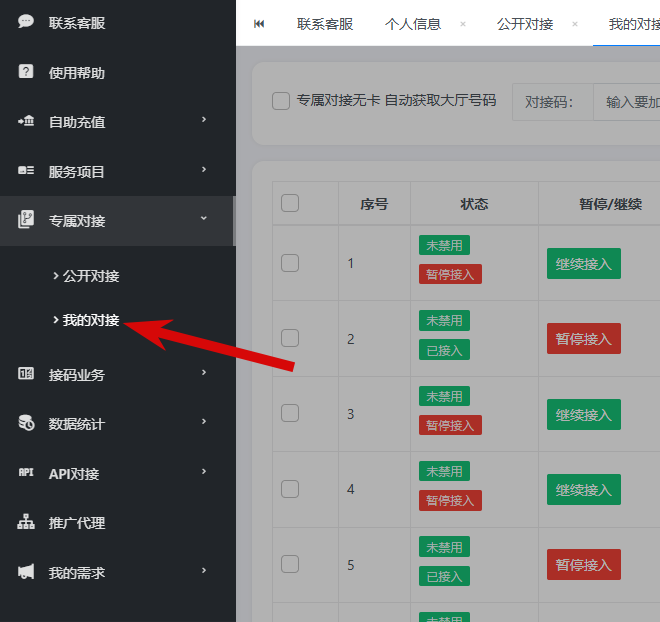Click the tab scroll-left rewind icon
Screen dimensions: 660x622
259,24
